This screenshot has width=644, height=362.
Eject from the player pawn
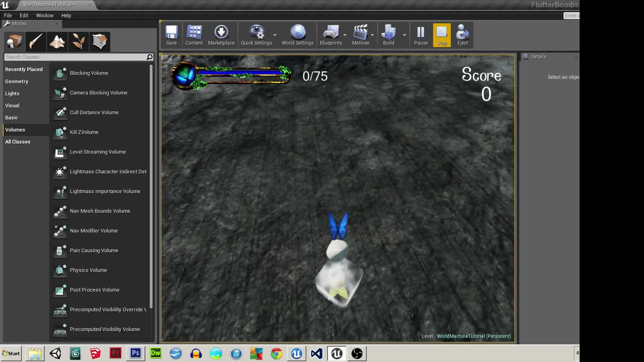point(462,35)
